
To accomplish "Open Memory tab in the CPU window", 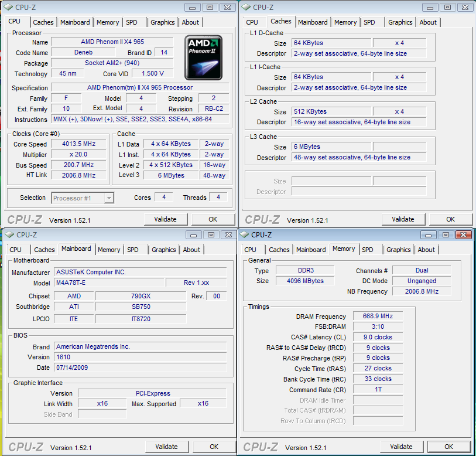I will pyautogui.click(x=108, y=22).
